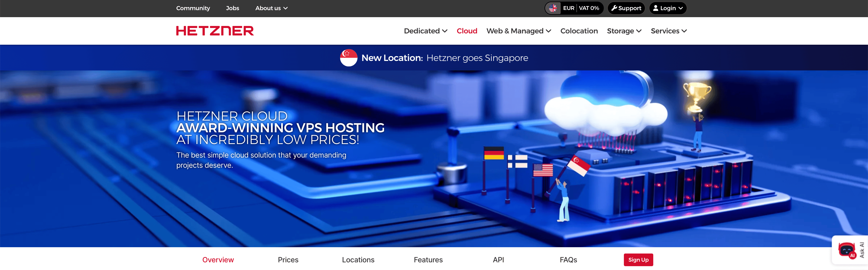This screenshot has height=270, width=868.
Task: Click the 'best simple cloud solution' paragraph
Action: (x=261, y=160)
